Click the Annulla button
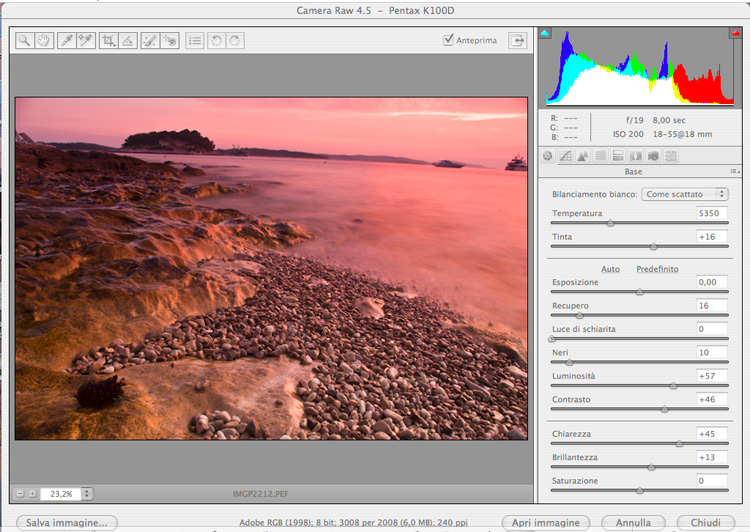 pos(633,522)
